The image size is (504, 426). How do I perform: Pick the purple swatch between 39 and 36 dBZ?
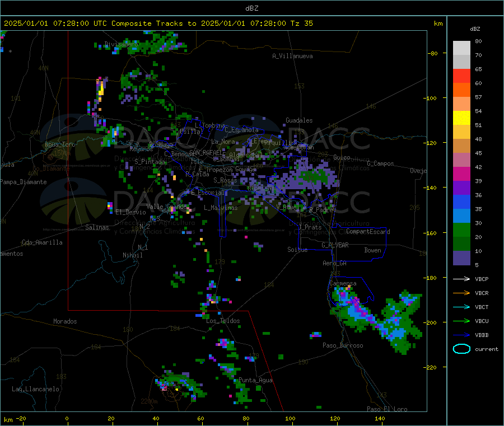[461, 188]
